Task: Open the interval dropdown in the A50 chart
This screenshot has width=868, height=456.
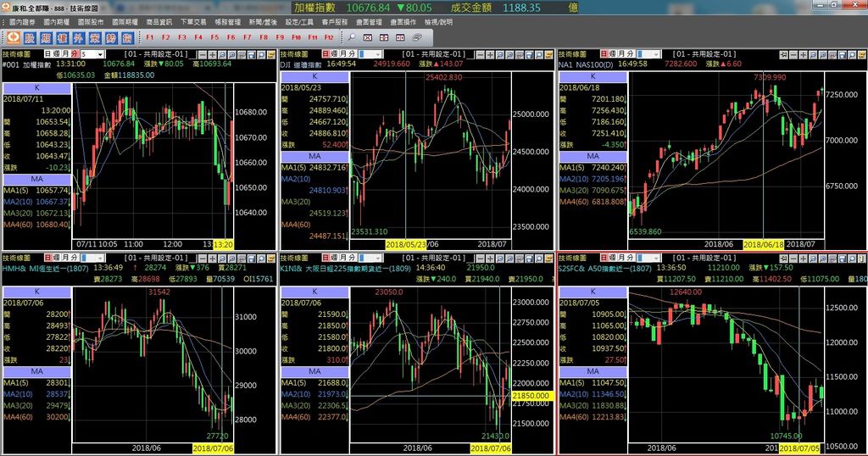Action: point(657,258)
